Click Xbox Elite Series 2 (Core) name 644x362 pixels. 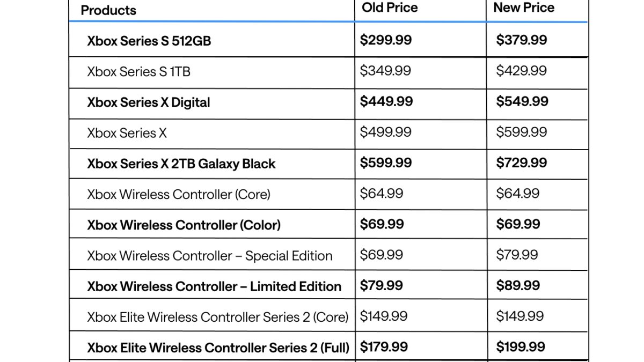pos(217,317)
